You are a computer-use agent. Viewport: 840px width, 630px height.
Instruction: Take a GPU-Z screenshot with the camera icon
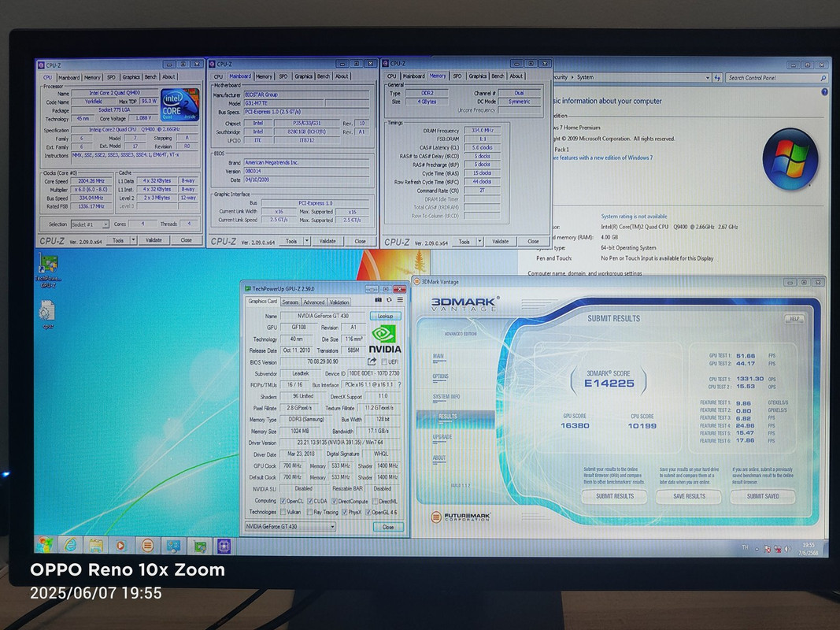tap(378, 300)
